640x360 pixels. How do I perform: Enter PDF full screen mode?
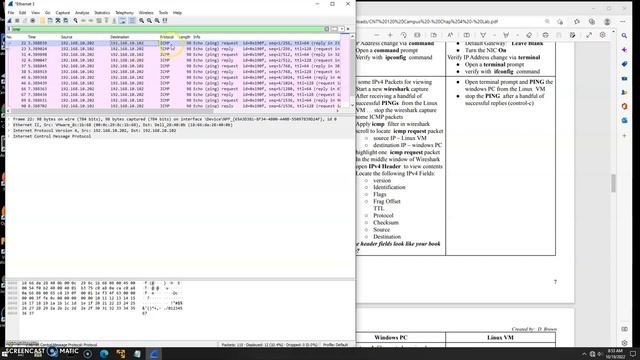coord(589,35)
